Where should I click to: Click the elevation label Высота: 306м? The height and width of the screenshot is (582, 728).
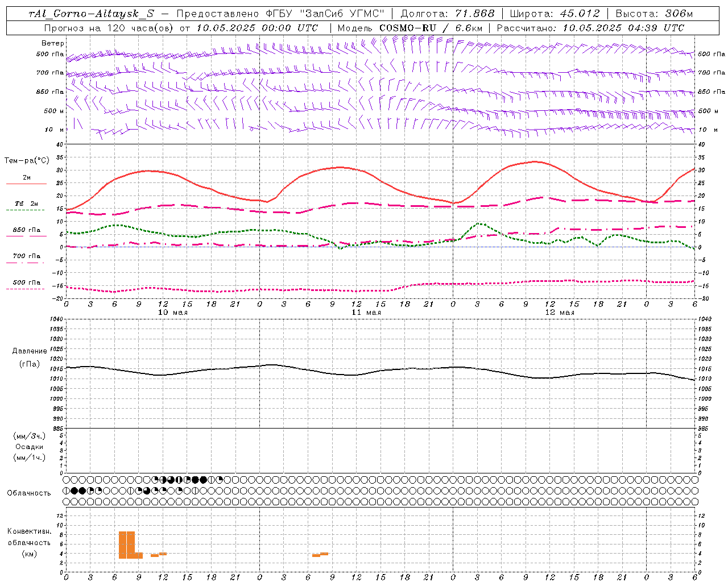[654, 14]
